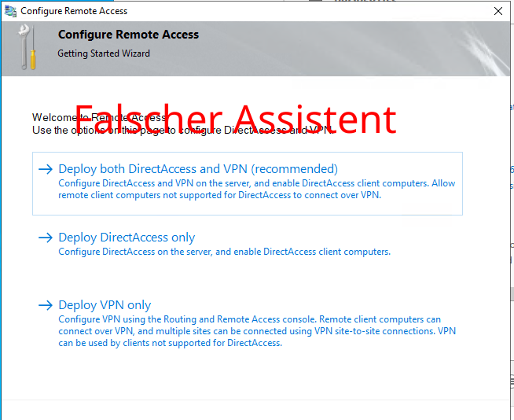The image size is (514, 420).
Task: Close the Configure Remote Access window
Action: coord(497,11)
